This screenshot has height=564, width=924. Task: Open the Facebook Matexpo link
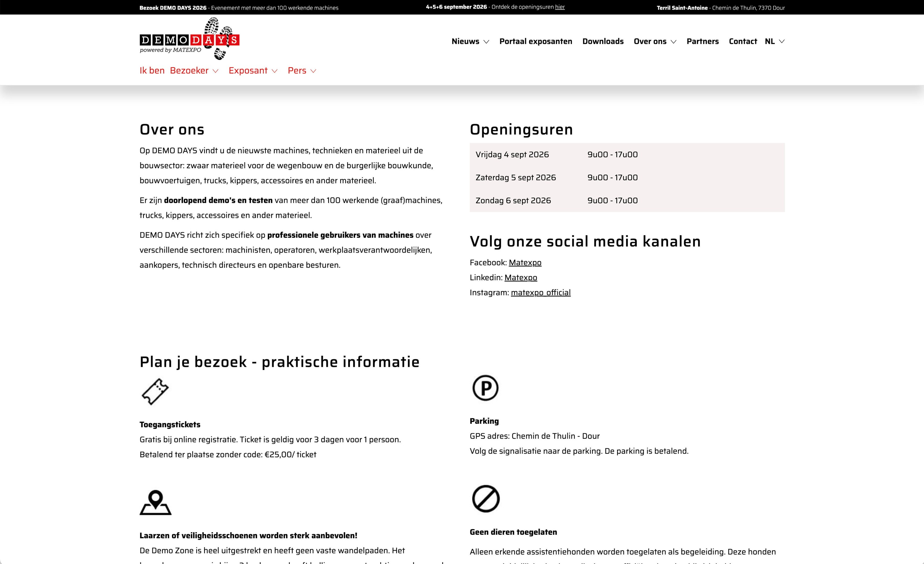tap(525, 263)
